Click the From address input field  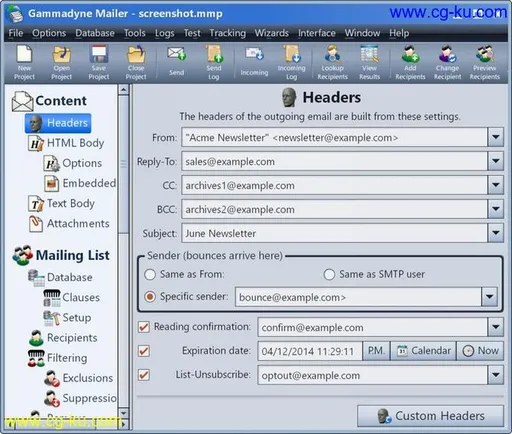tap(334, 137)
